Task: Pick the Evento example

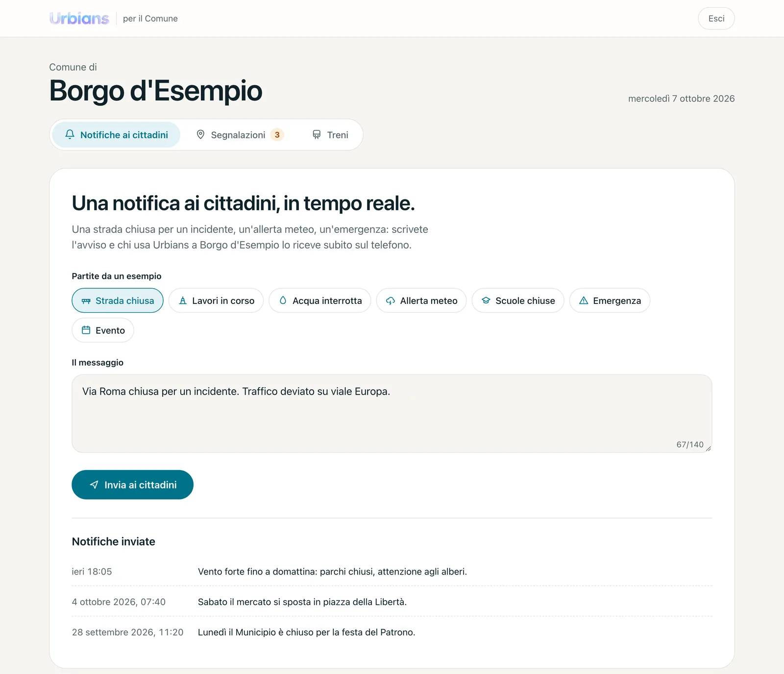Action: (x=103, y=330)
